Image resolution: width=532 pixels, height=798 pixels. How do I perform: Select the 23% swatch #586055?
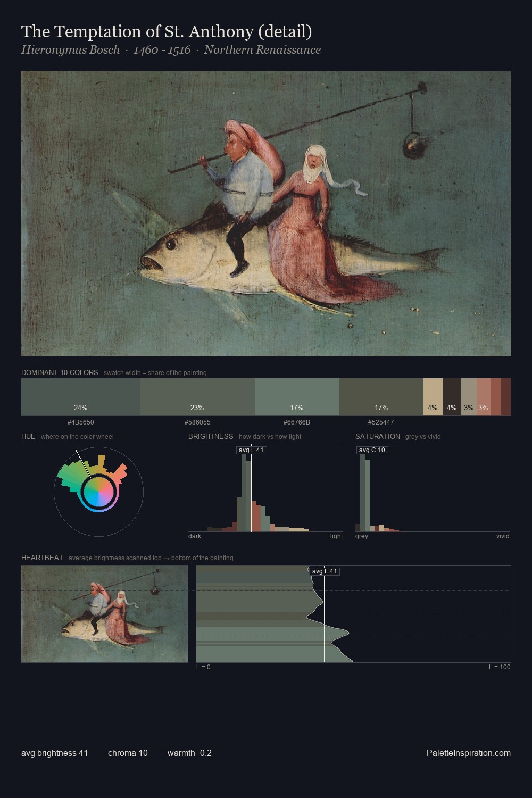point(197,397)
